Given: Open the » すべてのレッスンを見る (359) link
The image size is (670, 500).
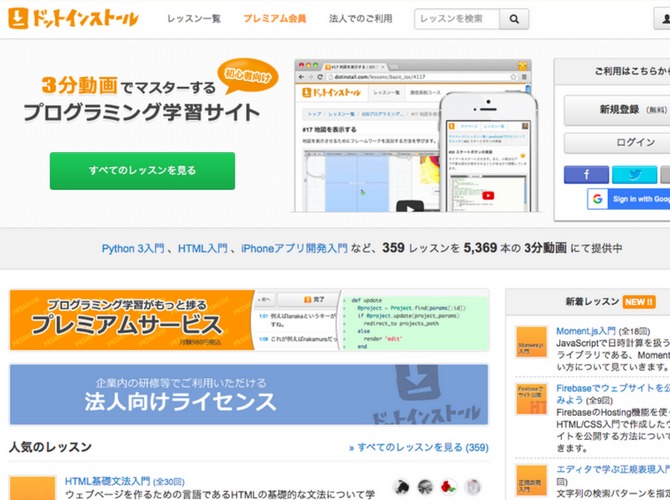Looking at the screenshot, I should point(419,447).
